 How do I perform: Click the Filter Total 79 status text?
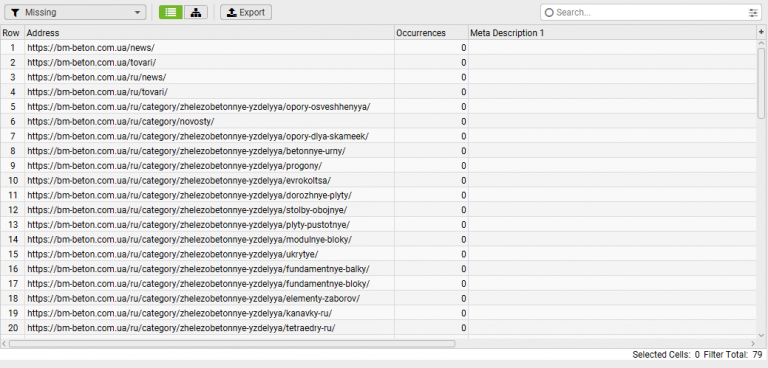tap(733, 354)
